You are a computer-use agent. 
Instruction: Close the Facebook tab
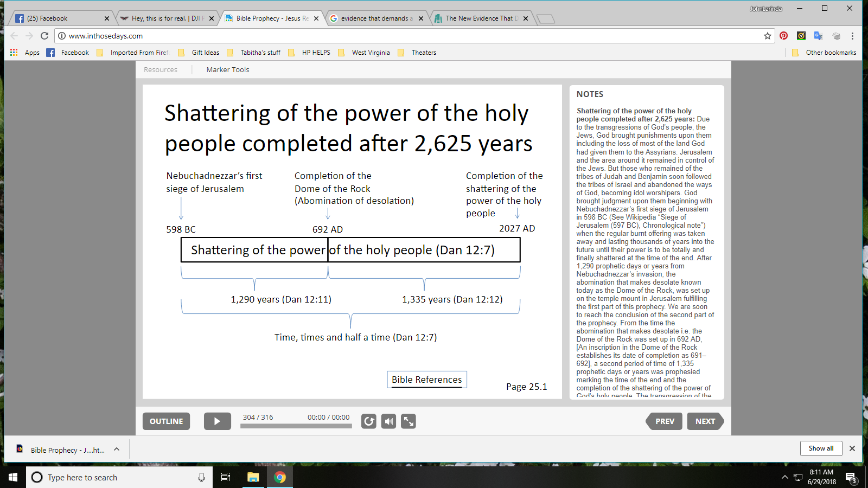(106, 18)
